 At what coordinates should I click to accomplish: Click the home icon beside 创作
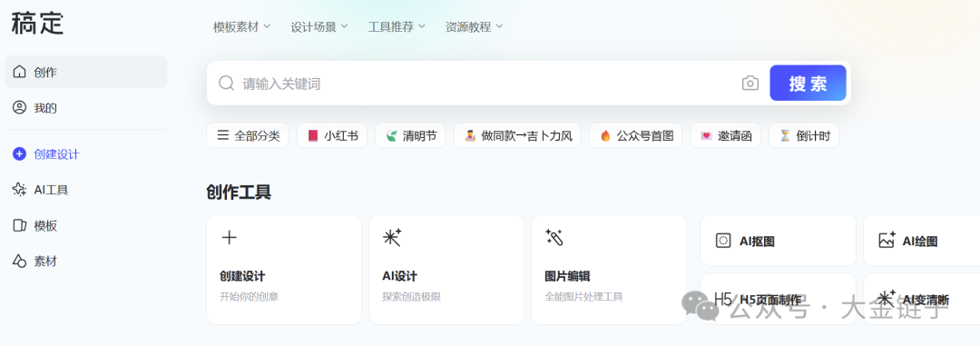[20, 72]
